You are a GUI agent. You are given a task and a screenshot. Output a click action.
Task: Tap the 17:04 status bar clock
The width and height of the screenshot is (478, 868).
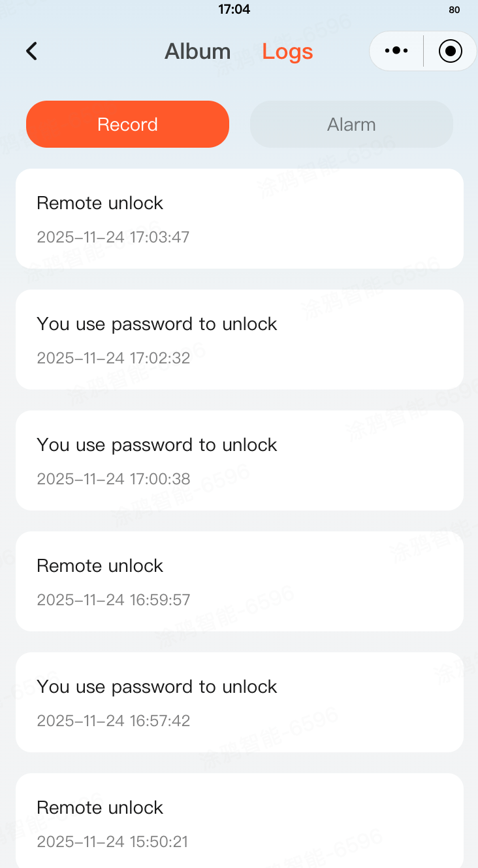click(234, 9)
